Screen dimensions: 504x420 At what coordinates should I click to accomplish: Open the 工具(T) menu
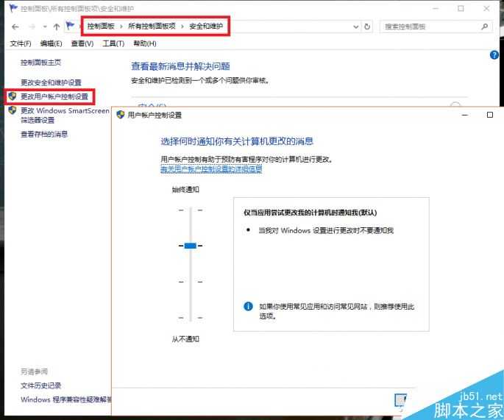coord(113,43)
